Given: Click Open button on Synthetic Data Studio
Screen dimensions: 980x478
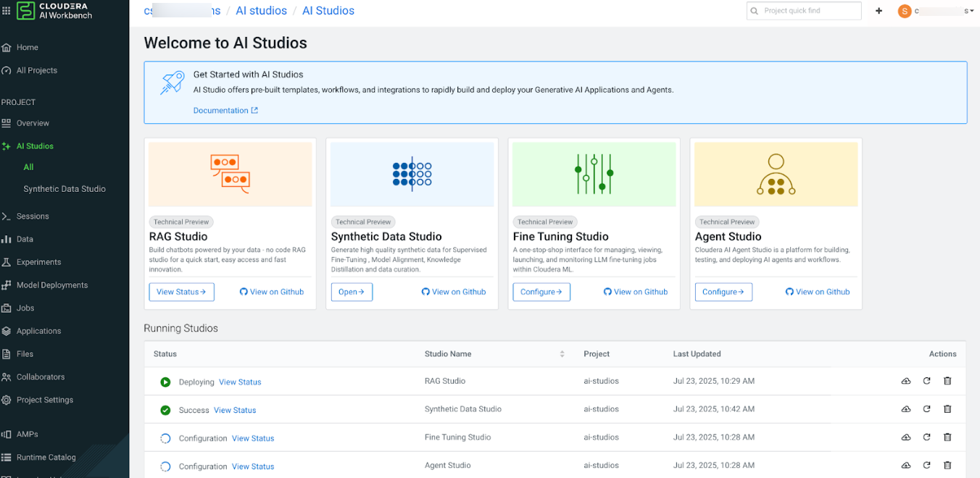Looking at the screenshot, I should (x=352, y=292).
